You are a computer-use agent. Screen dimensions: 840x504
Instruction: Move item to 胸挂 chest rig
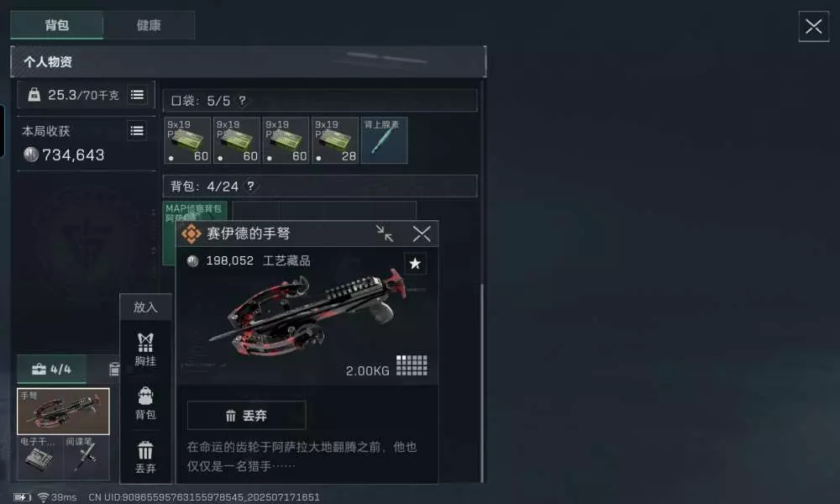click(x=145, y=349)
